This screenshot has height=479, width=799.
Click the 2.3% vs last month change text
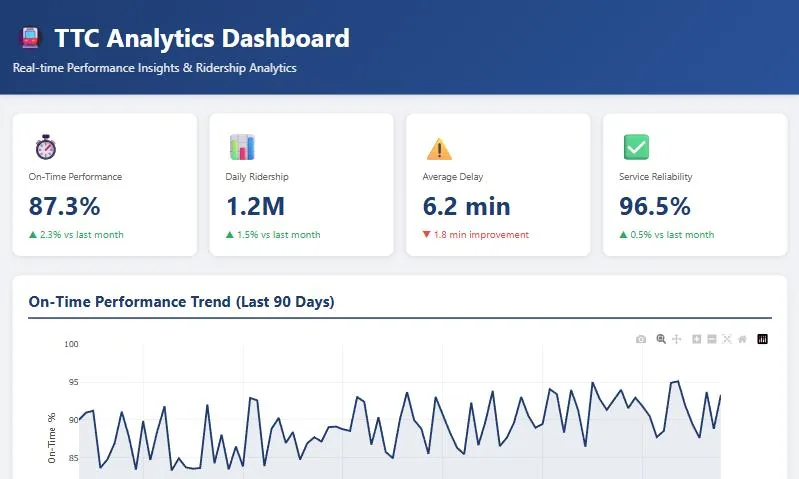pyautogui.click(x=76, y=235)
